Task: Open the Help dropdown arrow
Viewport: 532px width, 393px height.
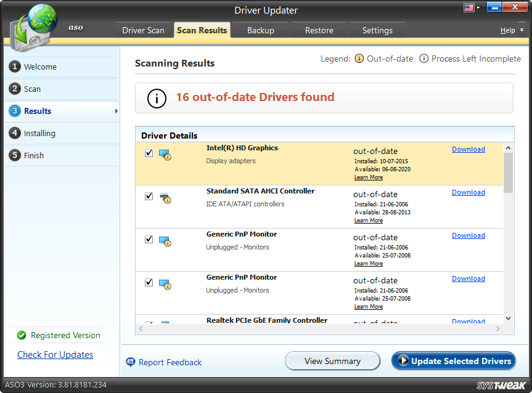Action: click(x=521, y=30)
